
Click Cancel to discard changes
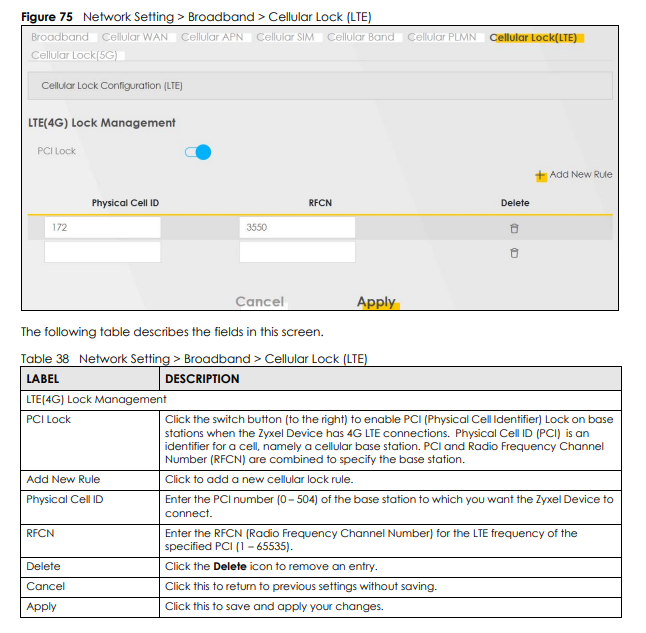click(x=260, y=302)
